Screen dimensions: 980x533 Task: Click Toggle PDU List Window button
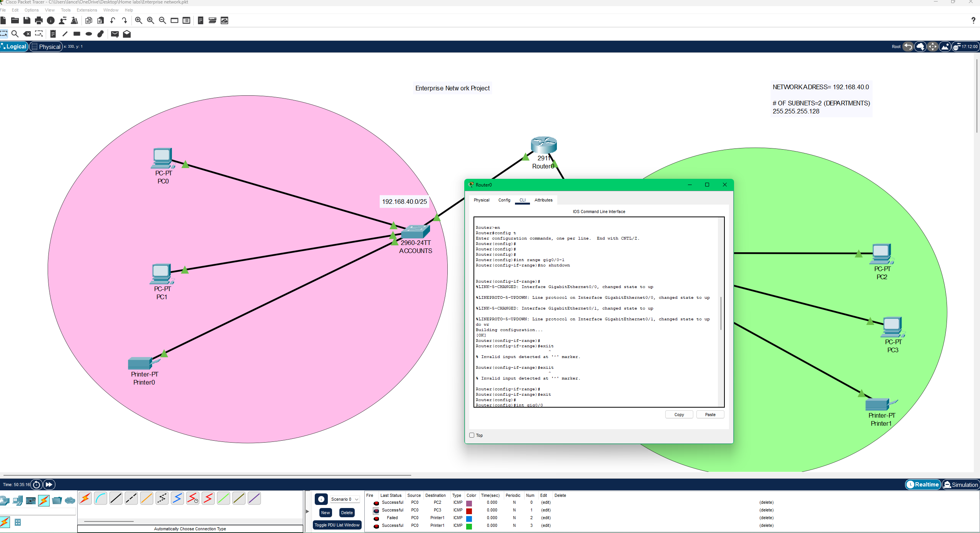pyautogui.click(x=337, y=525)
